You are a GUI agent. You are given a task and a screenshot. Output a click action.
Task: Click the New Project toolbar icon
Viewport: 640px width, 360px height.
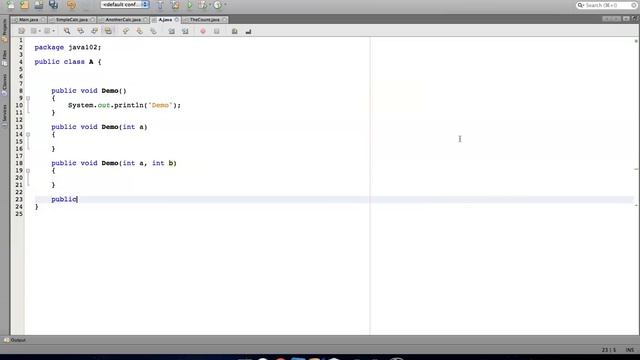pyautogui.click(x=24, y=5)
